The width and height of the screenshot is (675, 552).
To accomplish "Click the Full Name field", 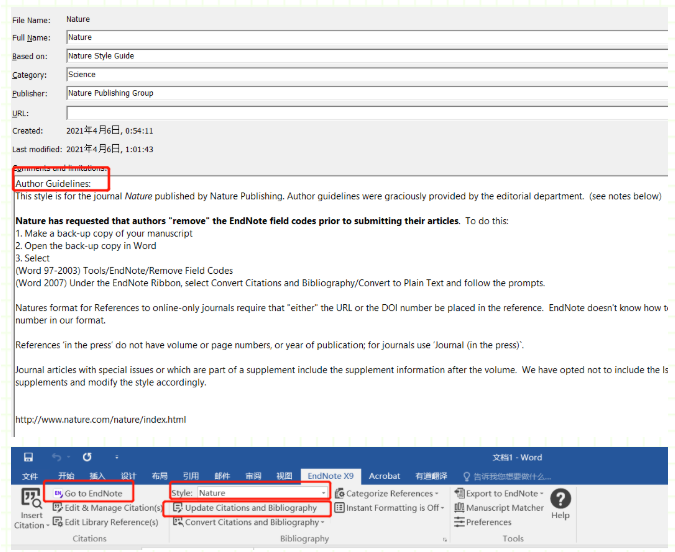I will point(367,37).
